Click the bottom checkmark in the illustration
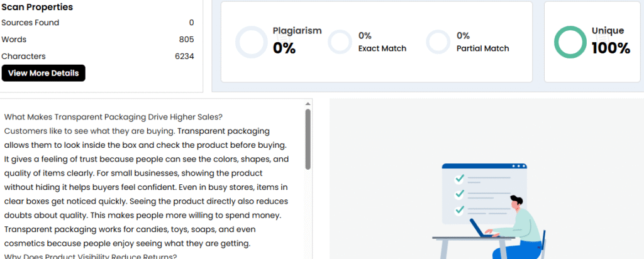644x259 pixels. point(460,209)
